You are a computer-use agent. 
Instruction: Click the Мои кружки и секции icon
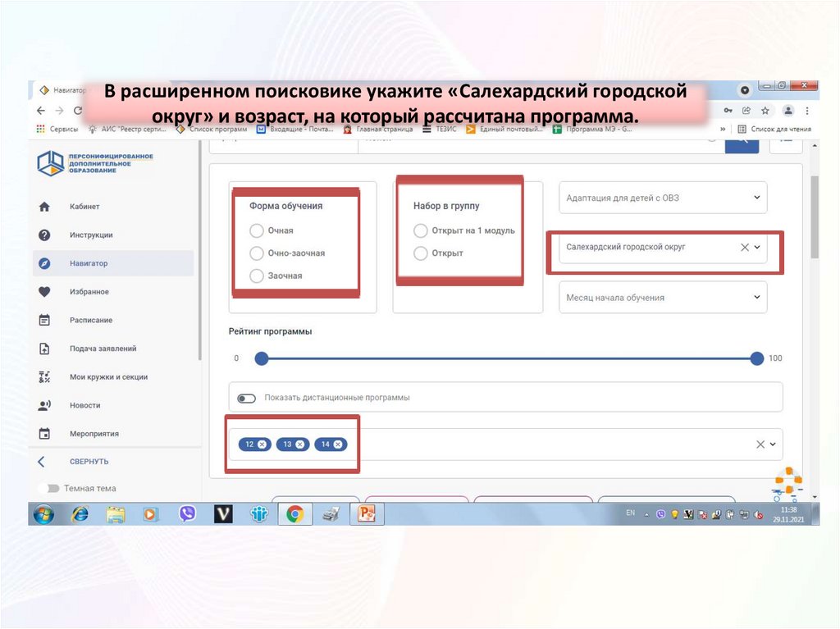pos(44,377)
